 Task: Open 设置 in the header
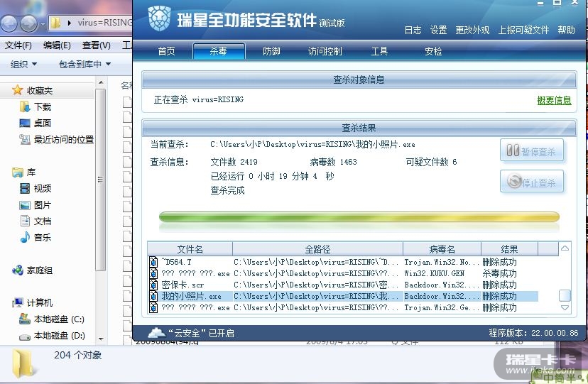tap(438, 30)
